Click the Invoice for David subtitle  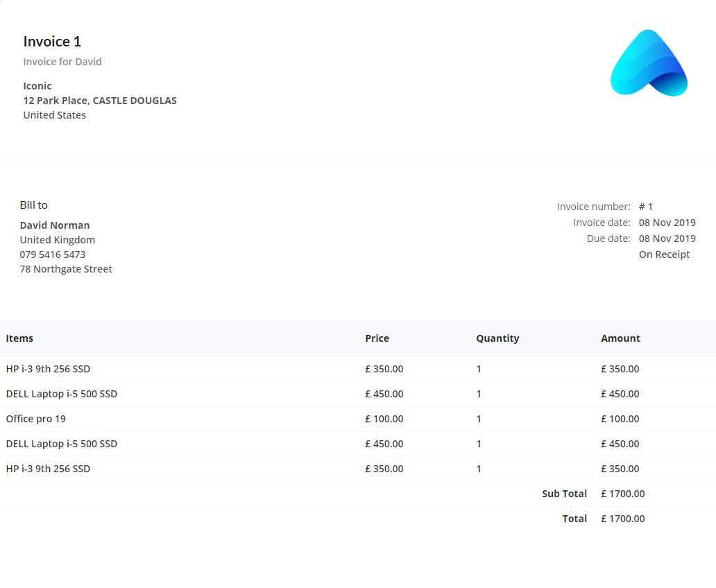(x=62, y=62)
